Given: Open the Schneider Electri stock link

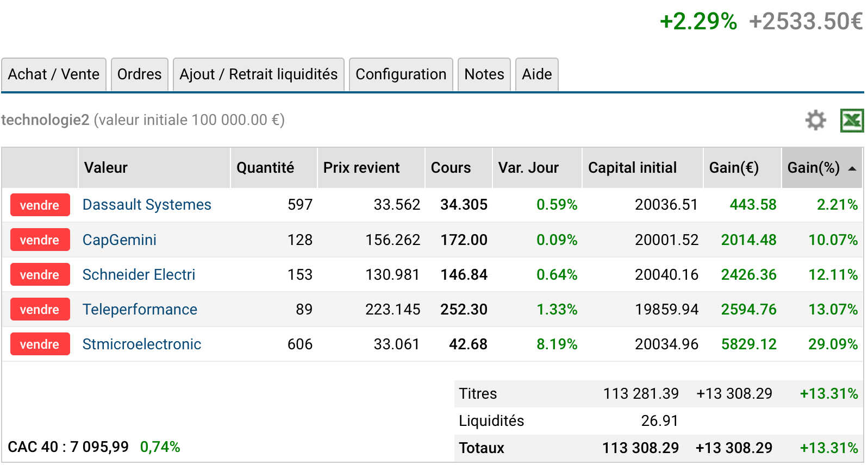Looking at the screenshot, I should tap(139, 274).
